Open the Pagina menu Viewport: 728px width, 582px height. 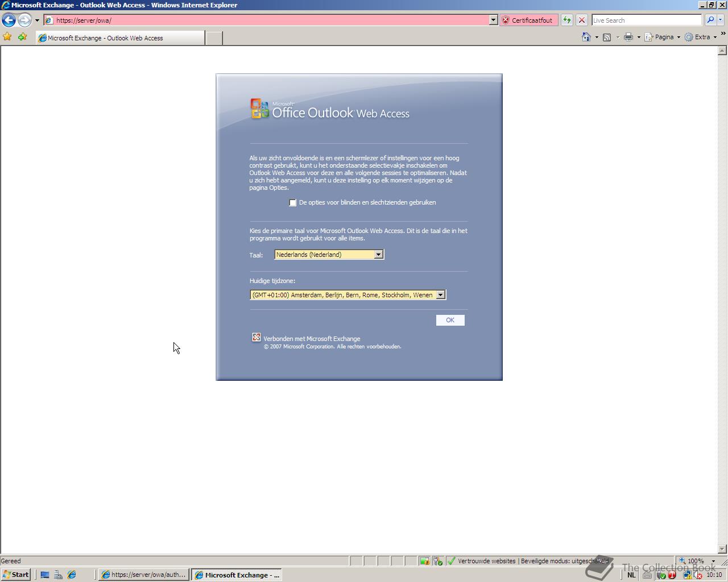[662, 37]
